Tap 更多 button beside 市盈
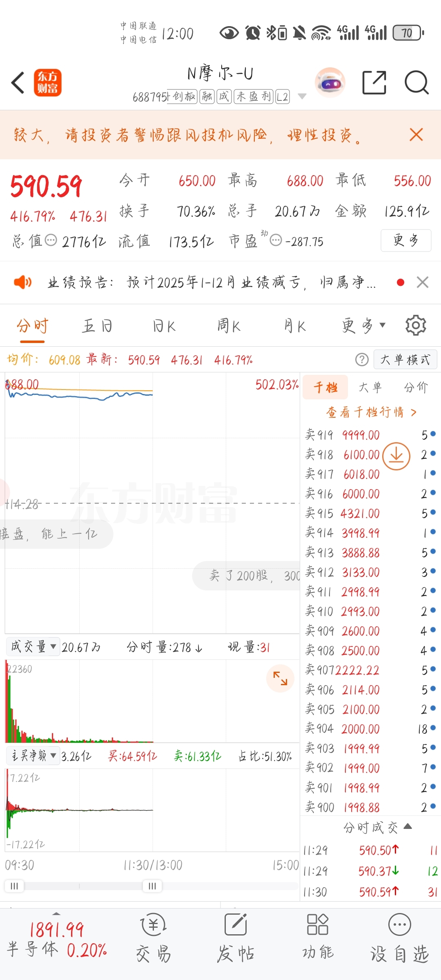The width and height of the screenshot is (441, 980). 406,241
